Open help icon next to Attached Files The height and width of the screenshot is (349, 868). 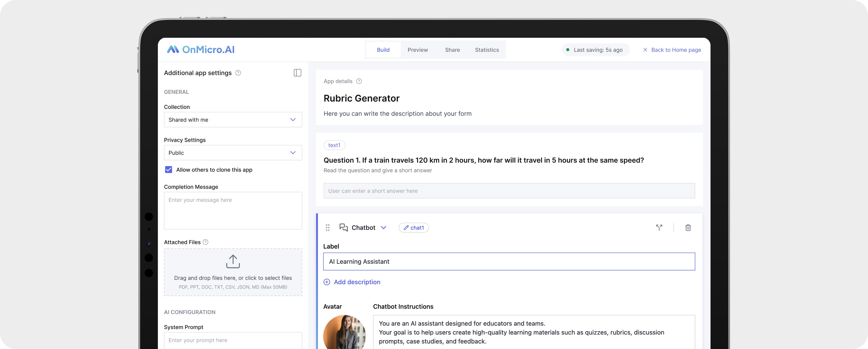tap(205, 242)
